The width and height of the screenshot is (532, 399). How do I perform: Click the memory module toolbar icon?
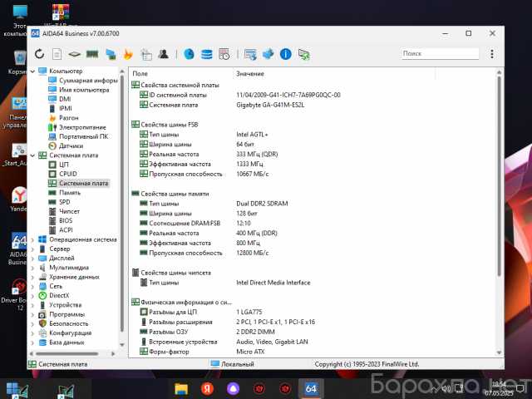click(x=92, y=54)
